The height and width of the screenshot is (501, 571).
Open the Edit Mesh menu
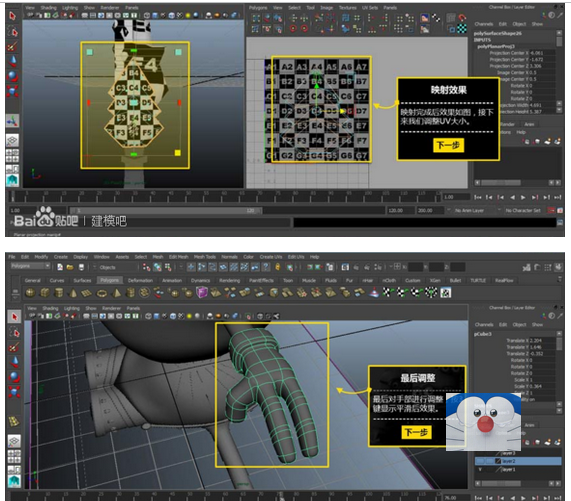pos(178,257)
